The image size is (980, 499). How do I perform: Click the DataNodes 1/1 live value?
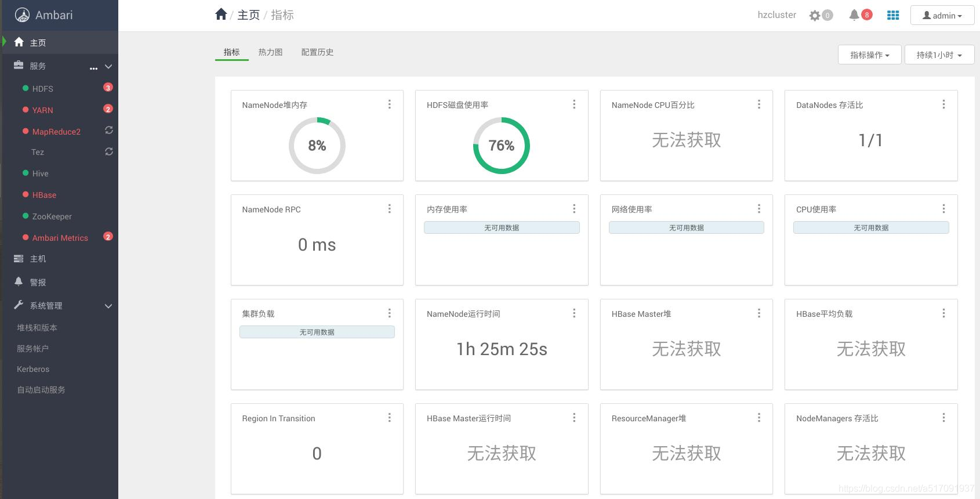point(870,140)
